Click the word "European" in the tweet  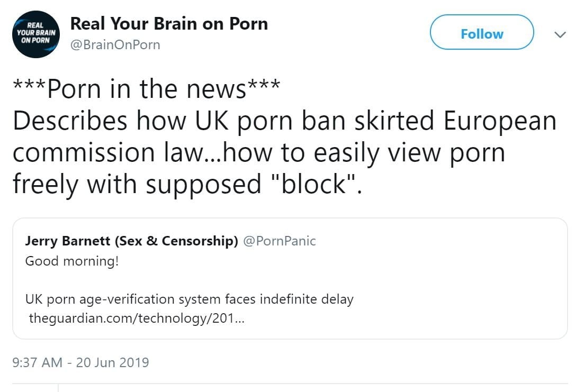[x=499, y=121]
